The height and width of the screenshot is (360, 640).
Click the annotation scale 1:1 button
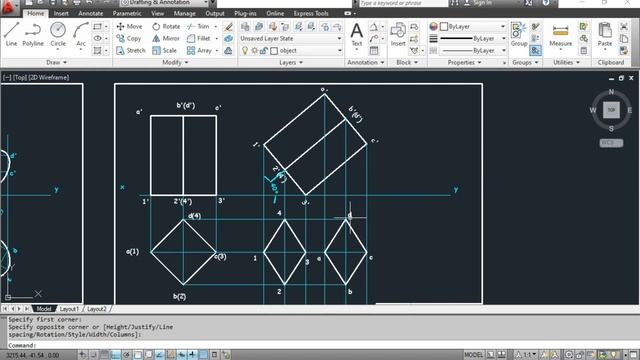pyautogui.click(x=526, y=355)
